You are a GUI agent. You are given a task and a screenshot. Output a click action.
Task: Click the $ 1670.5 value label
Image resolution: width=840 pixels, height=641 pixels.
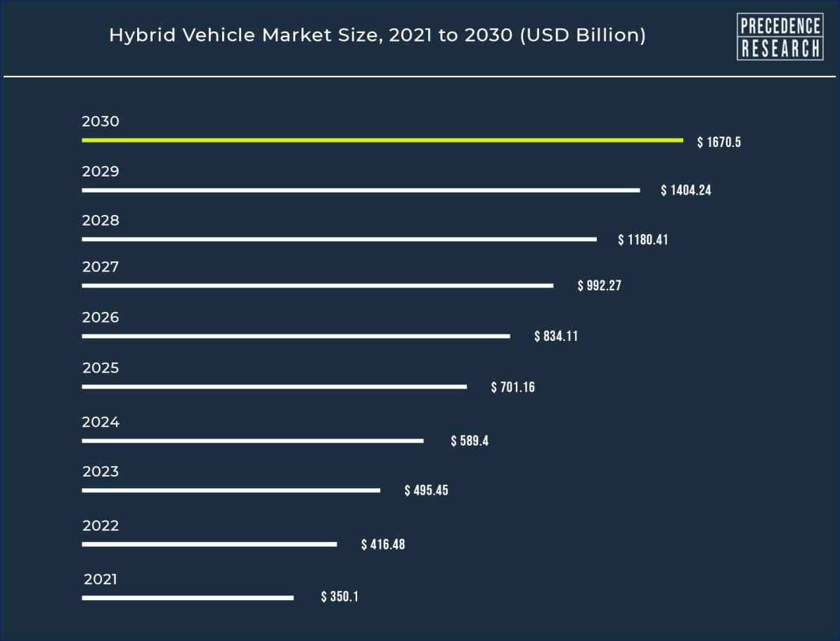pyautogui.click(x=718, y=143)
